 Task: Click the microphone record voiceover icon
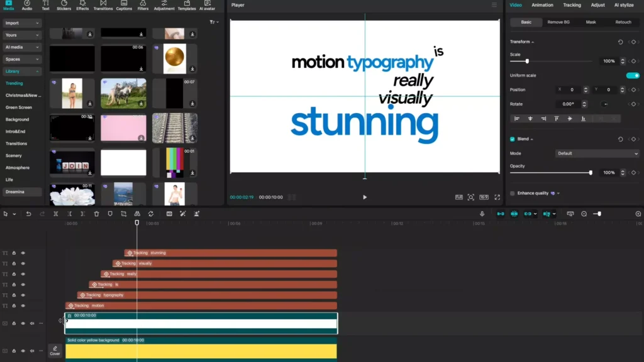point(482,214)
